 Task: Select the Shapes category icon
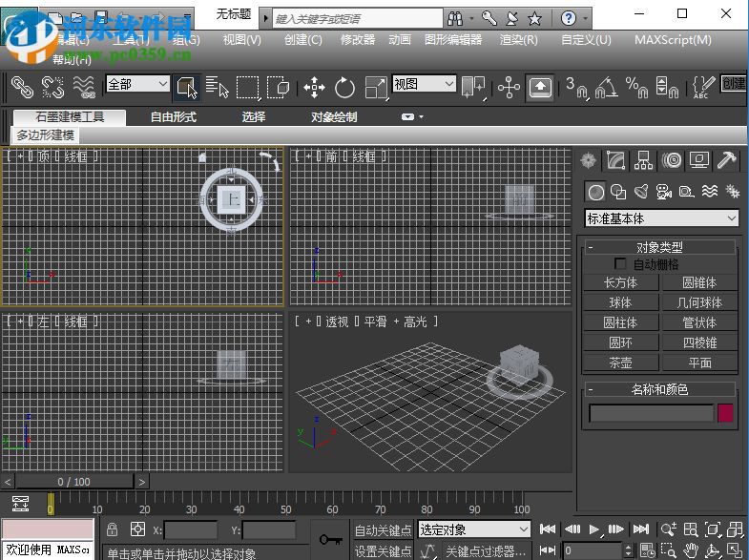618,192
